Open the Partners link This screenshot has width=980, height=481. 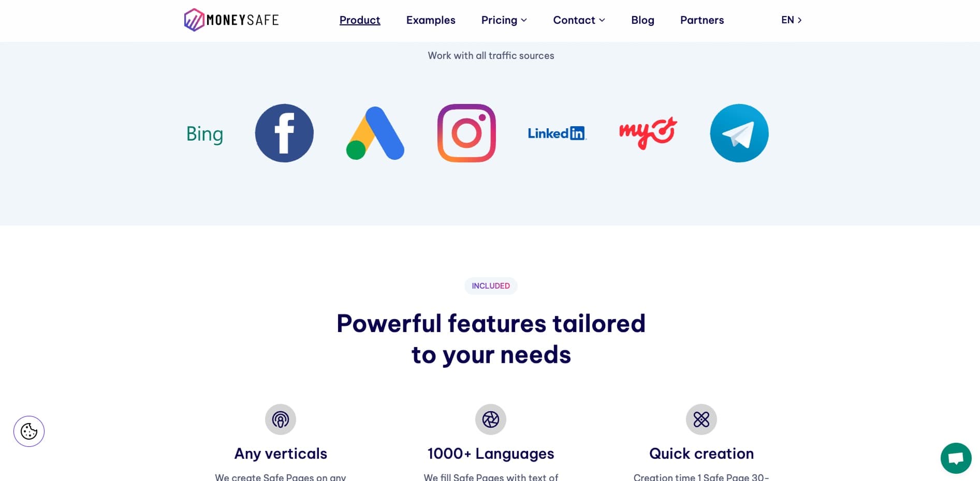(x=702, y=20)
